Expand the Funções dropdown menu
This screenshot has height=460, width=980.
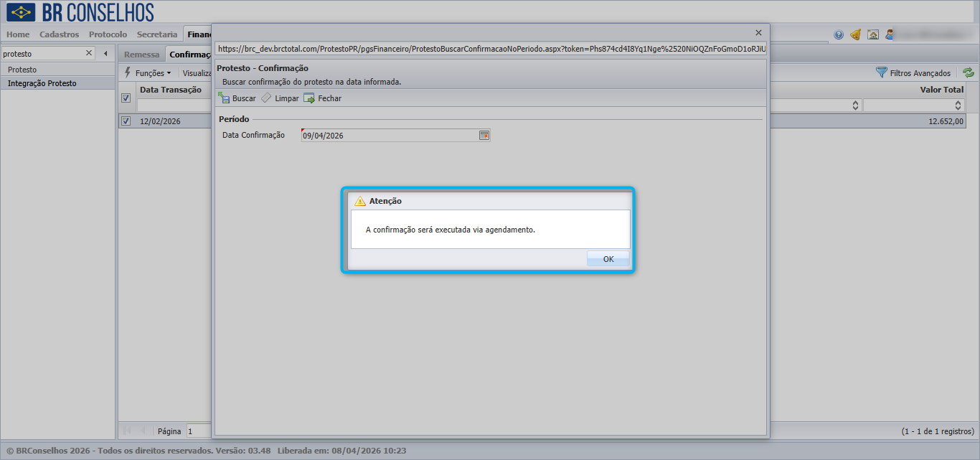pyautogui.click(x=148, y=72)
